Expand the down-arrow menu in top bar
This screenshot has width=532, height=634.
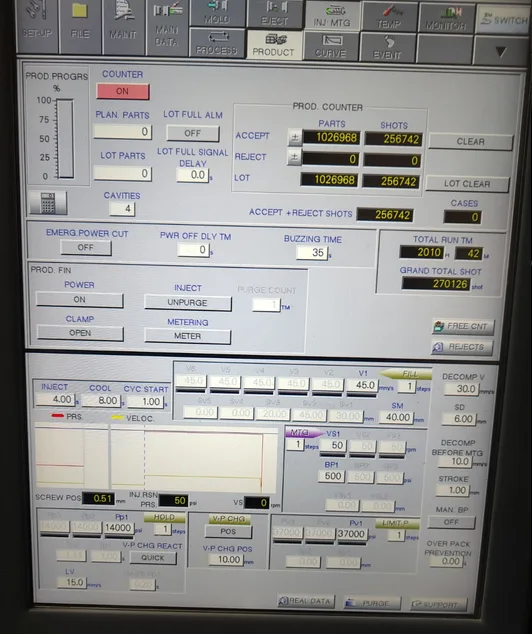500,52
